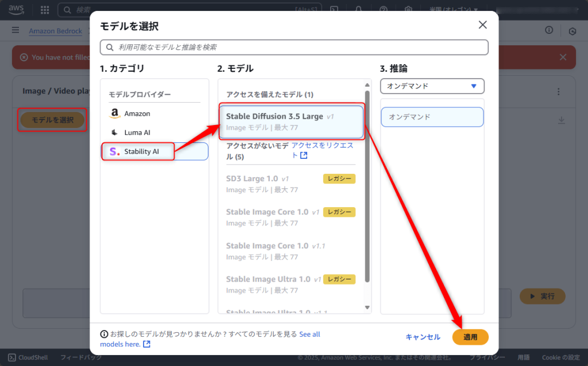
Task: Dismiss the red error banner
Action: (x=563, y=57)
